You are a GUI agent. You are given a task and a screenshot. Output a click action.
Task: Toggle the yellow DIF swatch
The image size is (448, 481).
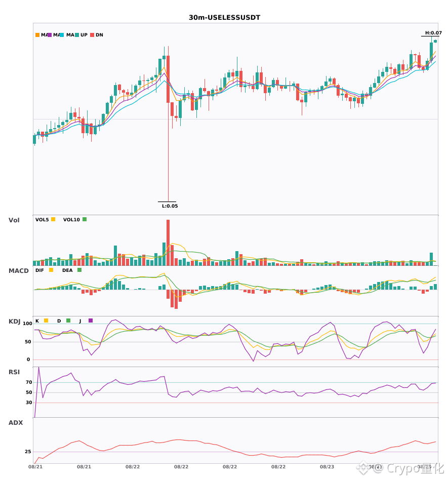point(51,270)
